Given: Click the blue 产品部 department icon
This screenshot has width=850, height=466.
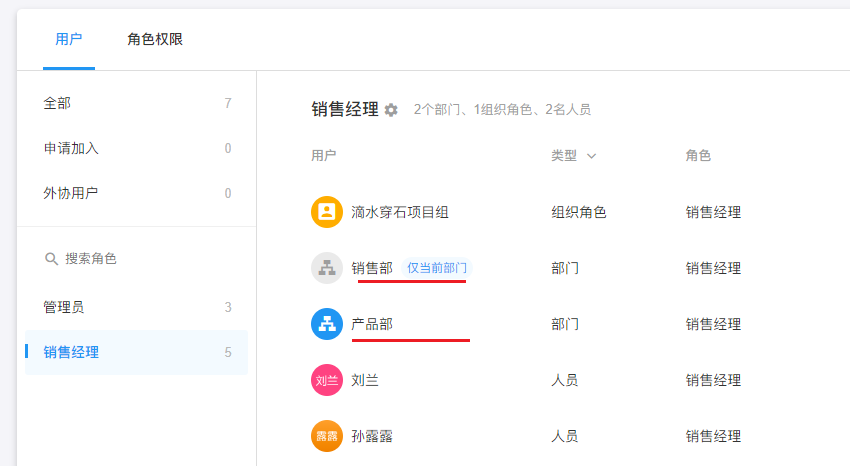Looking at the screenshot, I should point(327,324).
